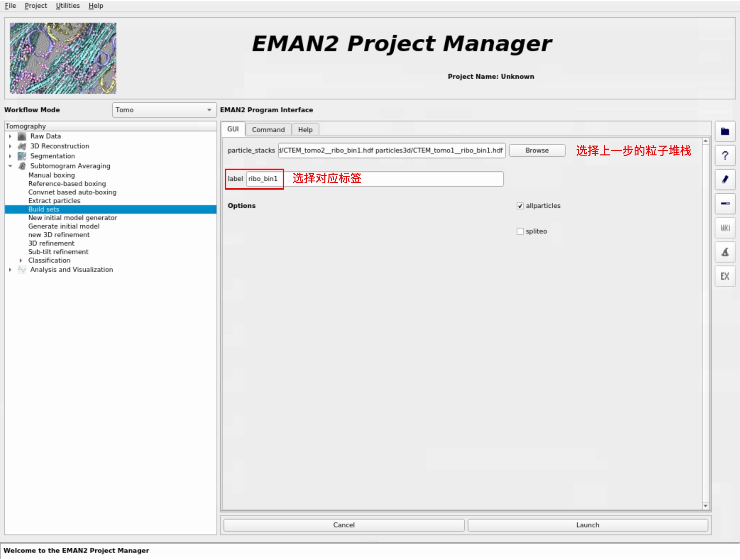The width and height of the screenshot is (740, 560).
Task: Click the Cancel button
Action: click(344, 525)
